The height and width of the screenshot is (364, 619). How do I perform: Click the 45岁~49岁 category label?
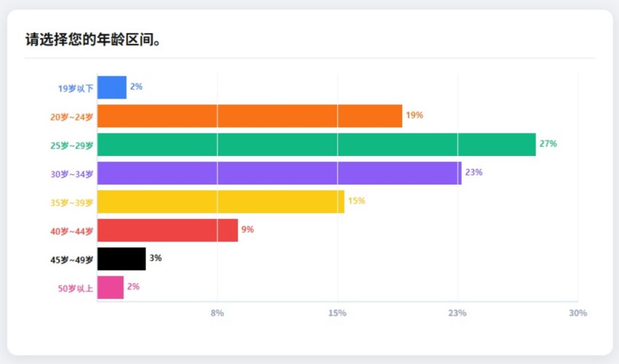pyautogui.click(x=72, y=260)
